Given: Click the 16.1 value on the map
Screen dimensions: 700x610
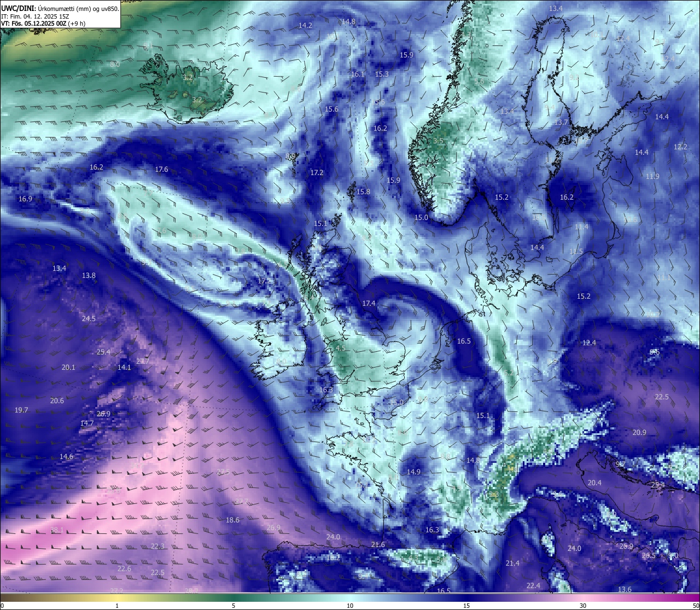Looking at the screenshot, I should (x=358, y=74).
